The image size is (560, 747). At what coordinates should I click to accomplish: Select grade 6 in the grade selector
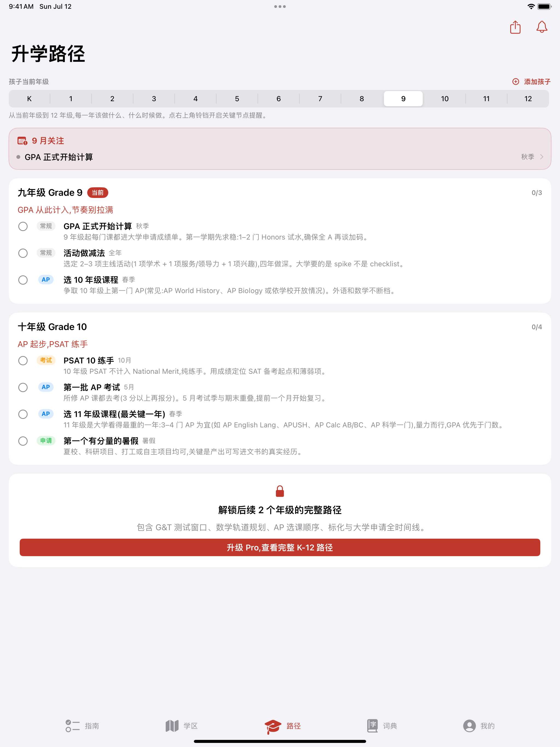pyautogui.click(x=279, y=99)
